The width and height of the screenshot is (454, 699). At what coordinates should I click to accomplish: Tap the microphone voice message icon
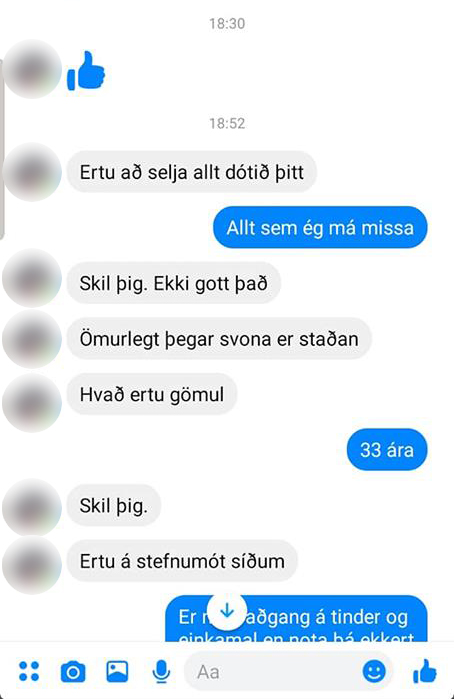click(161, 672)
